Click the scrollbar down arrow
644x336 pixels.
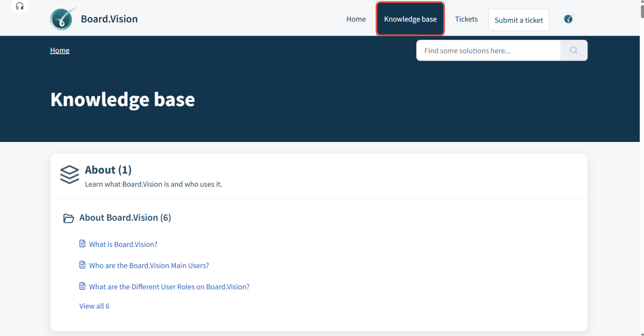pyautogui.click(x=642, y=334)
